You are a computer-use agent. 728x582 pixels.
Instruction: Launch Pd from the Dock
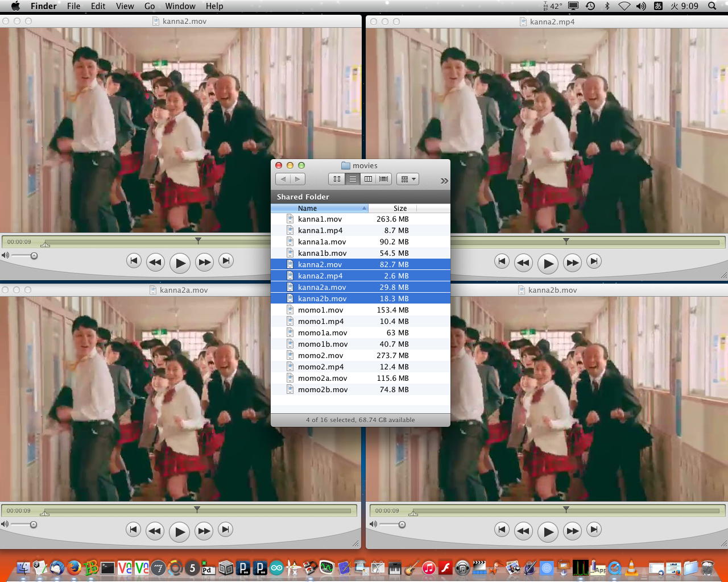[x=208, y=567]
